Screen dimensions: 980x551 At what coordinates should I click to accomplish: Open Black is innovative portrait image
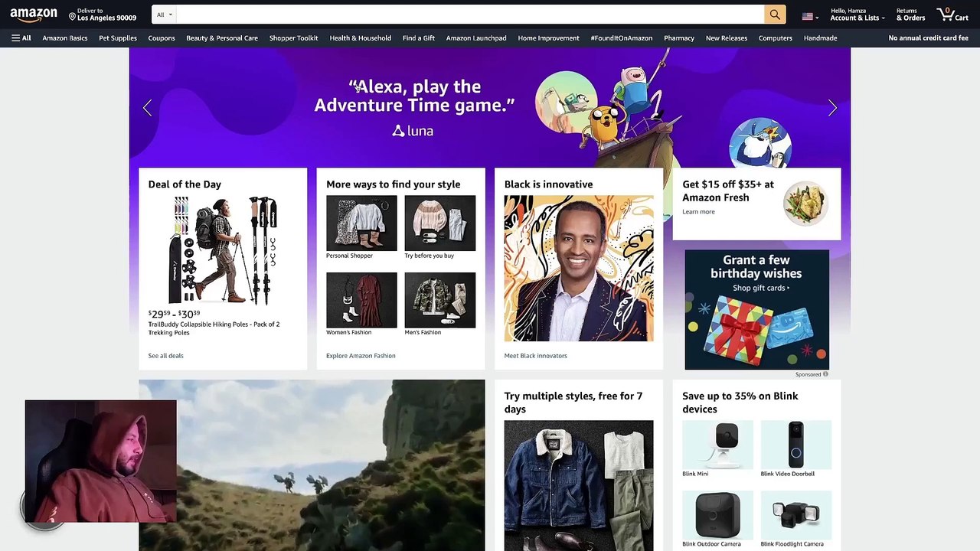pos(579,268)
